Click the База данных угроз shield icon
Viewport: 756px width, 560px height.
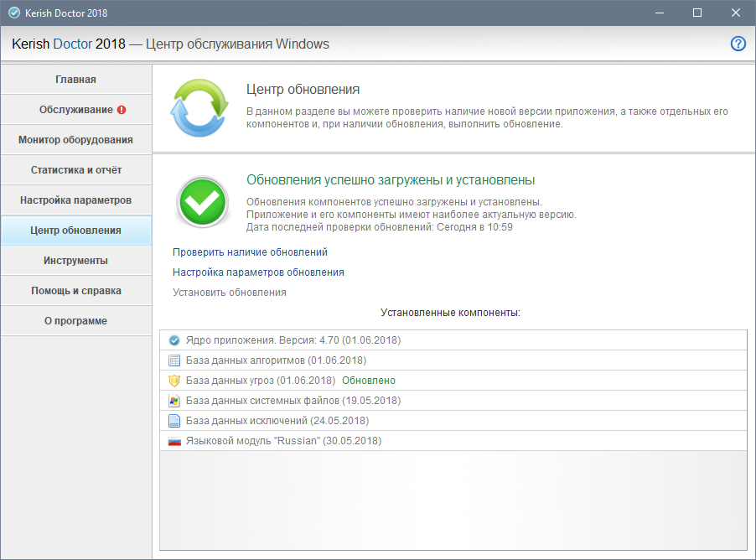coord(174,381)
